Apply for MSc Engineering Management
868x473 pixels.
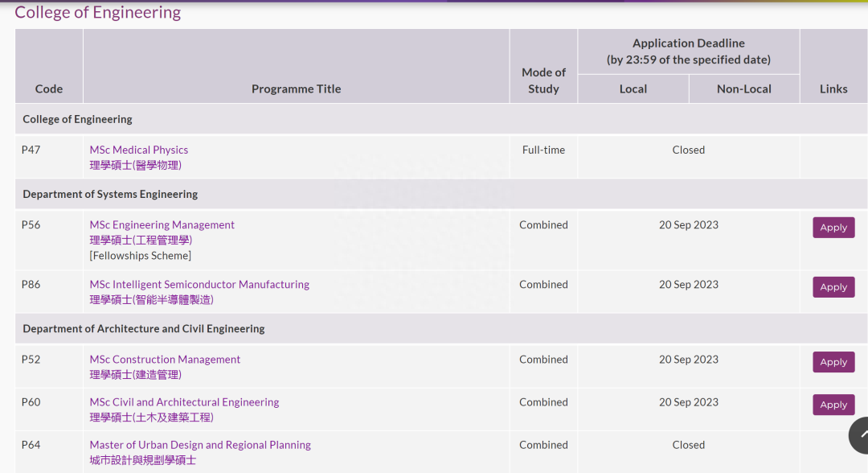pos(833,228)
